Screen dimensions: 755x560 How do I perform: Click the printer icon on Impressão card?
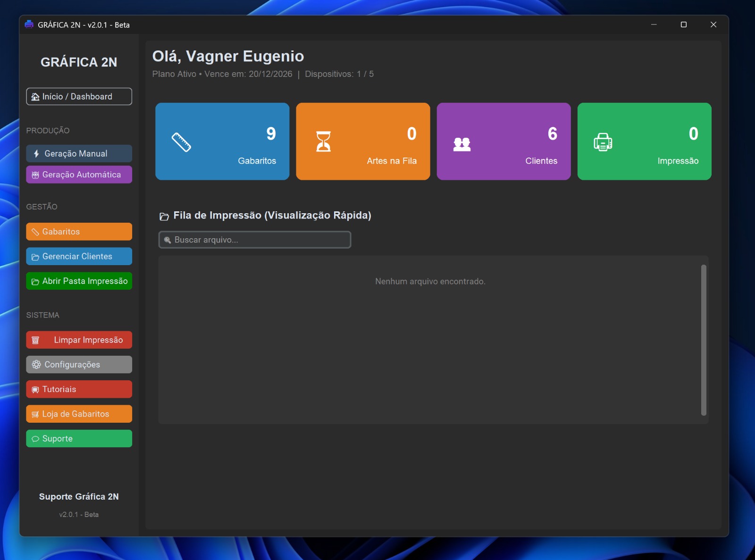tap(603, 142)
